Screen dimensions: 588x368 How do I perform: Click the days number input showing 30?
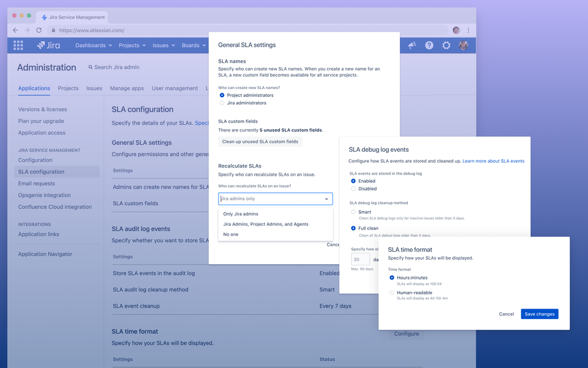361,259
